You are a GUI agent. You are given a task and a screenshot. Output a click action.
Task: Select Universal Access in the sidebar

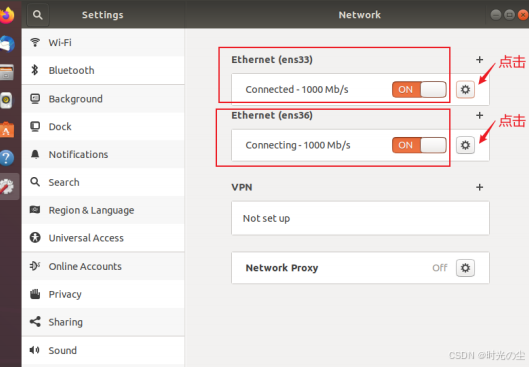tap(103, 238)
